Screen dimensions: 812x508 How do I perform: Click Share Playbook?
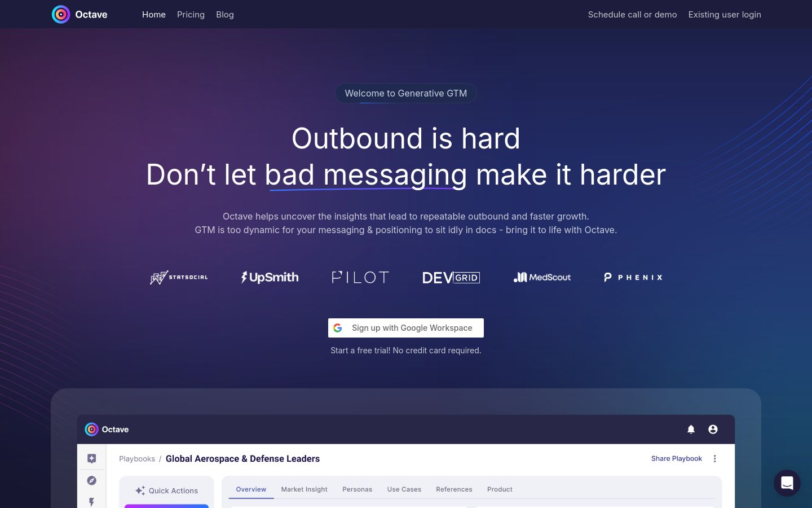(x=677, y=458)
